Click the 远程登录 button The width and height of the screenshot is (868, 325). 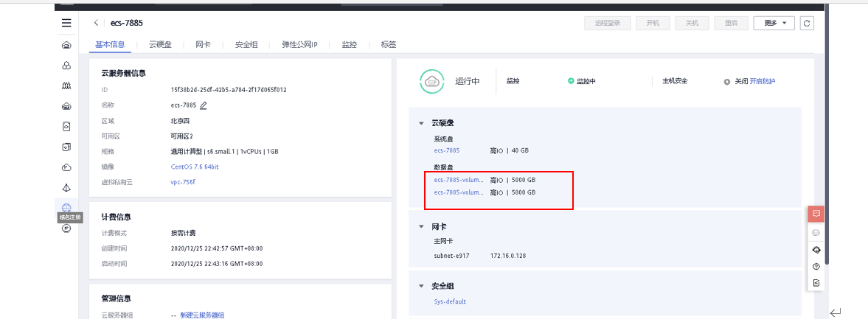pos(608,23)
